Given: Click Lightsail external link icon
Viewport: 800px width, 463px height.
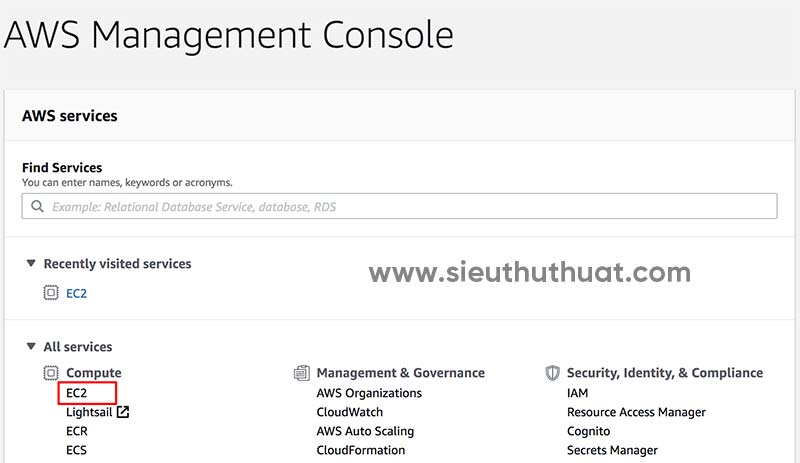Looking at the screenshot, I should click(x=123, y=411).
